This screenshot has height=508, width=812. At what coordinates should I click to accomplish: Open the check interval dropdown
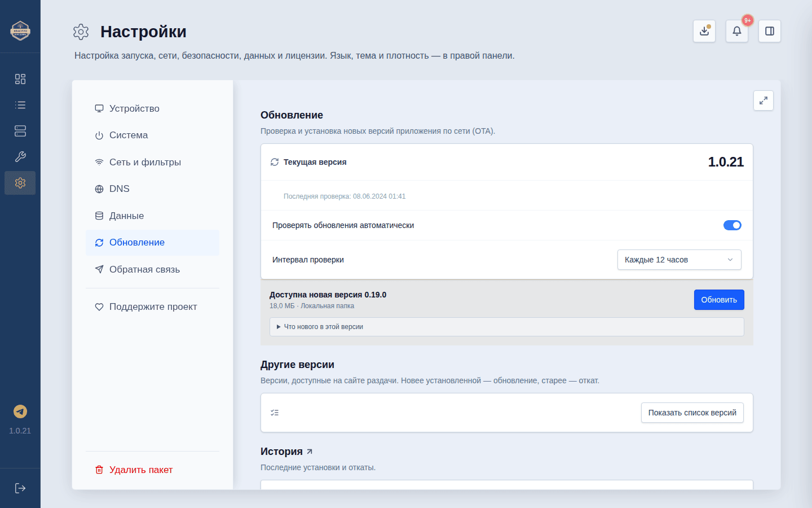679,260
